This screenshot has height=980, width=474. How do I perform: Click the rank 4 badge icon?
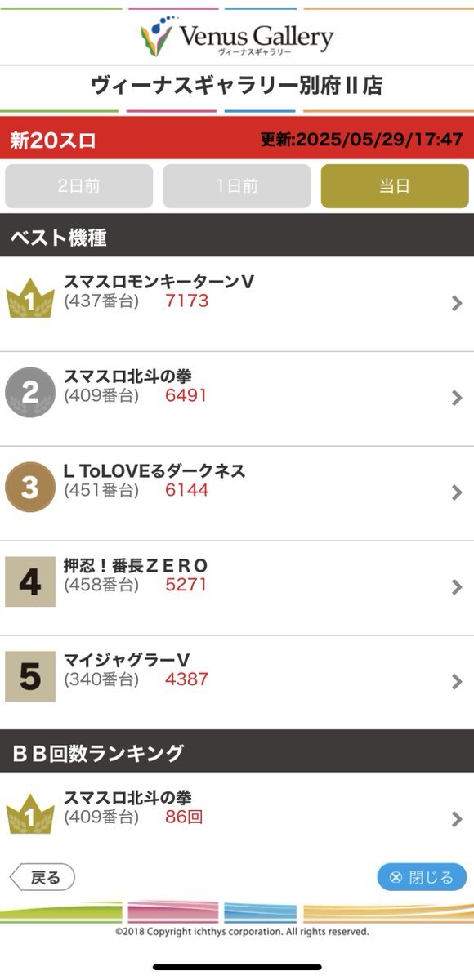tap(30, 582)
